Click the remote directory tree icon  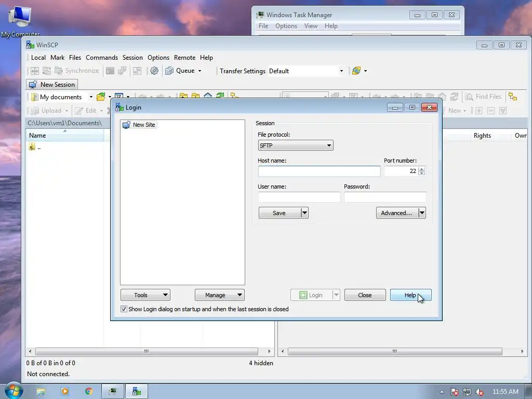[x=513, y=97]
